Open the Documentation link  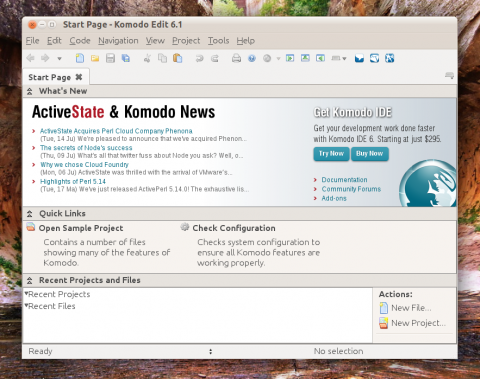click(x=344, y=180)
